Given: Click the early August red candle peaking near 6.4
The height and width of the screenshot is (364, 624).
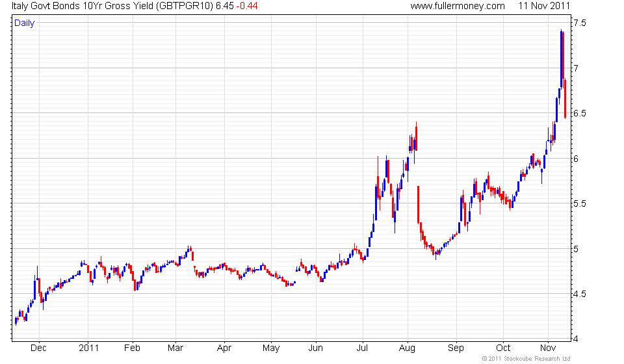Looking at the screenshot, I should (x=416, y=137).
